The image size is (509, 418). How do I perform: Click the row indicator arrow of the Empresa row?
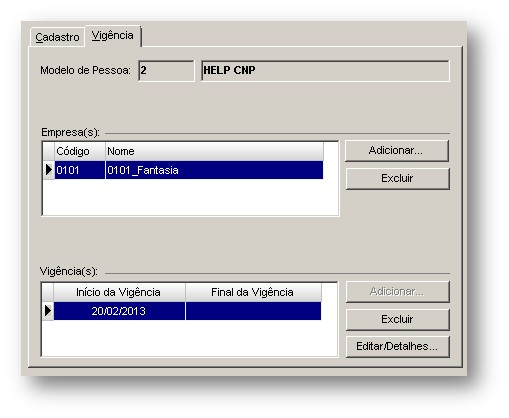[x=49, y=170]
